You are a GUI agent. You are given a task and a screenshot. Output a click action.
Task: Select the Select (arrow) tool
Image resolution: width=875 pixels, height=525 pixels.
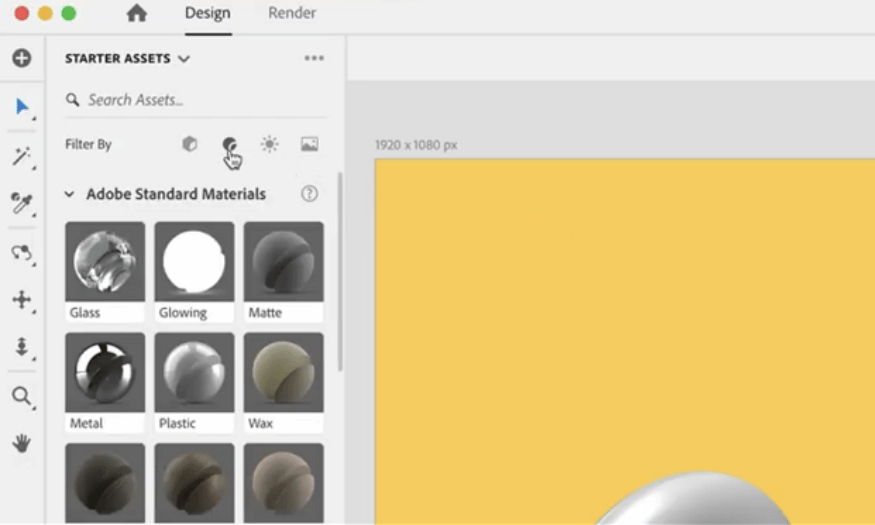[x=22, y=107]
